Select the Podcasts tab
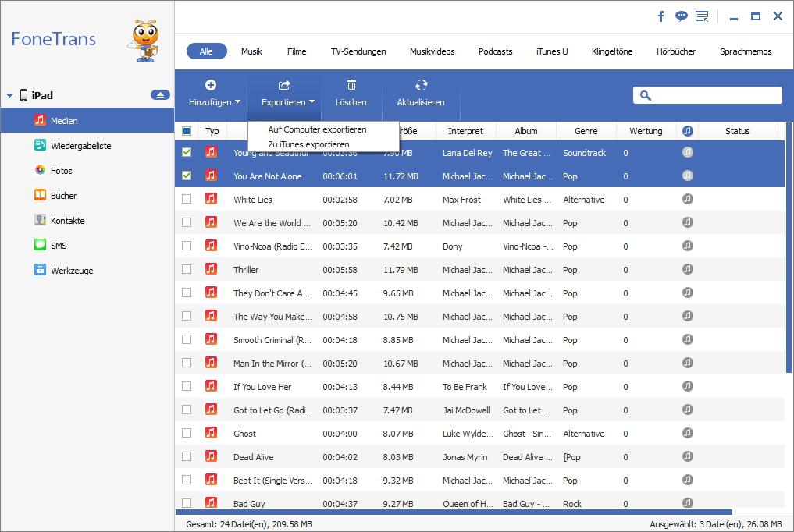The width and height of the screenshot is (794, 532). [x=495, y=51]
